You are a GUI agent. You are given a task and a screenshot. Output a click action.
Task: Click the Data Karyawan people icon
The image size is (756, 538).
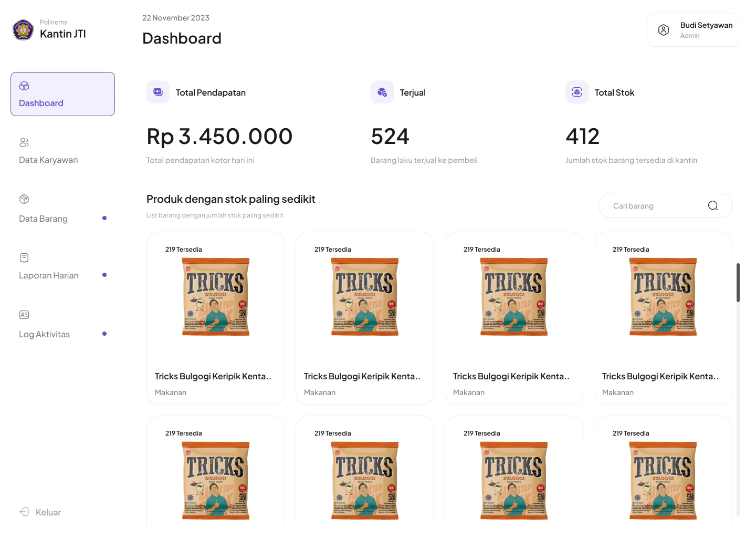tap(24, 142)
